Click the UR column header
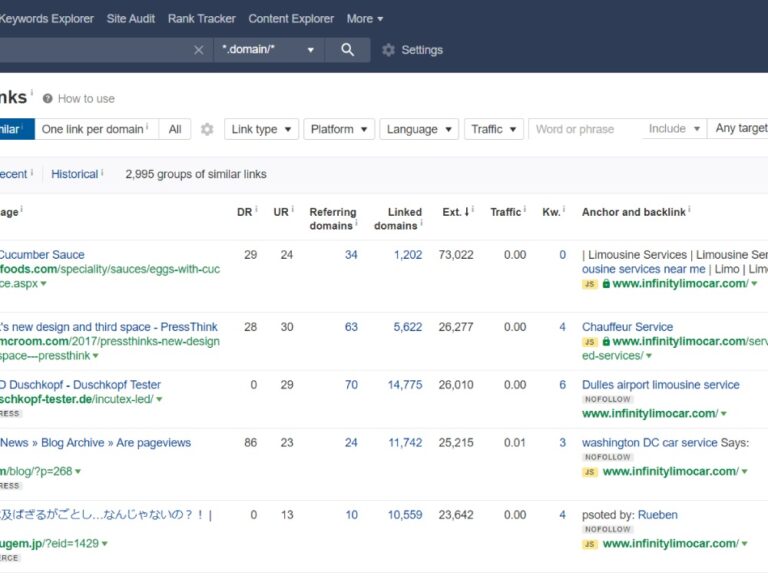 (x=281, y=212)
